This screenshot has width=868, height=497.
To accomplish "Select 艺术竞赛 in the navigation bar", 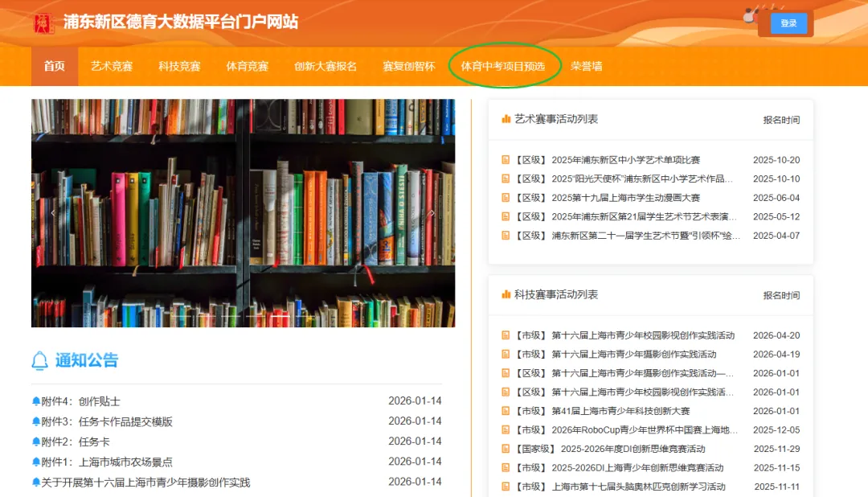I will click(x=113, y=66).
